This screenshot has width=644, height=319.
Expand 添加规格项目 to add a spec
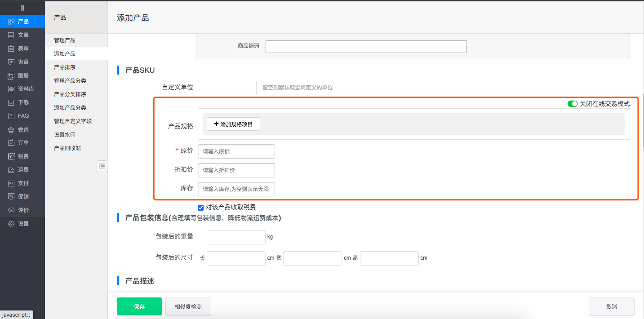233,124
